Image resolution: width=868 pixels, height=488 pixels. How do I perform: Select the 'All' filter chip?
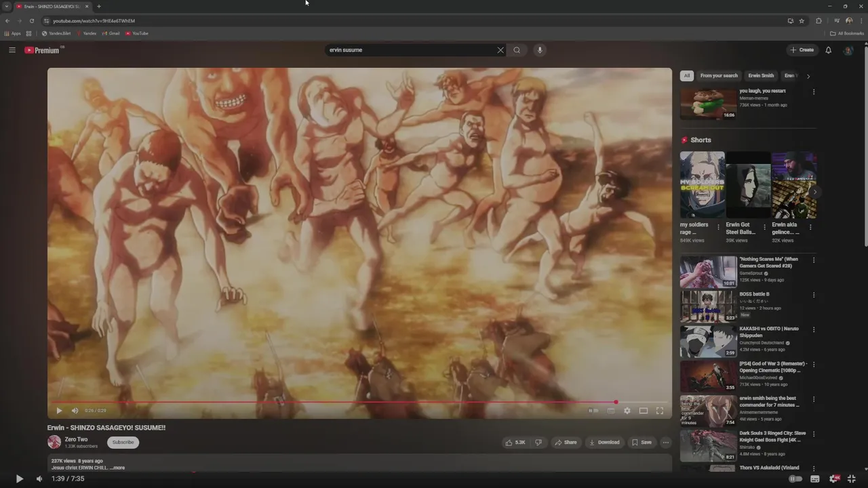click(687, 76)
